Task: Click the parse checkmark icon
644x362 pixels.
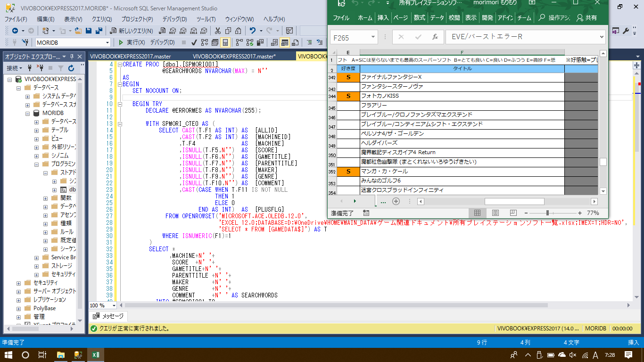Action: tap(194, 42)
